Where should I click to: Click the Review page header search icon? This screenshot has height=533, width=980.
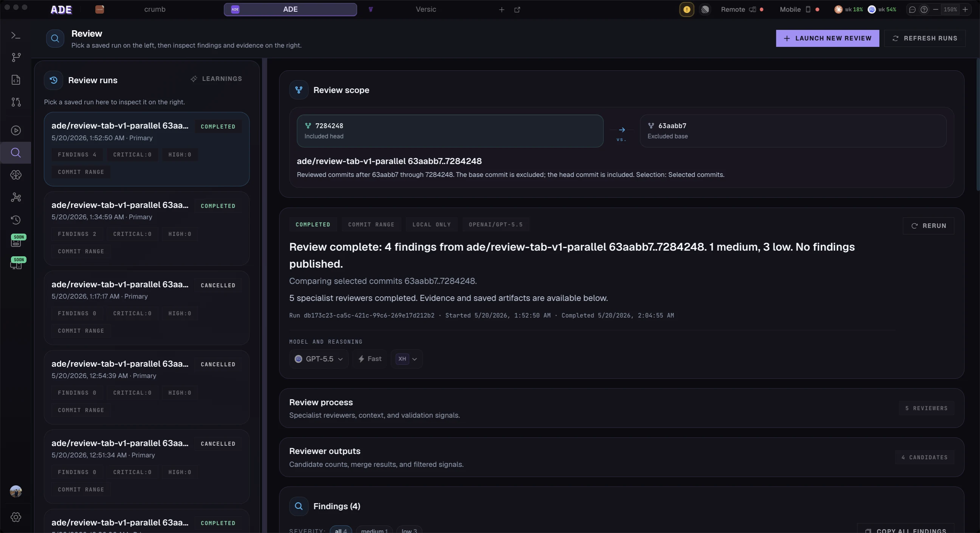click(55, 39)
